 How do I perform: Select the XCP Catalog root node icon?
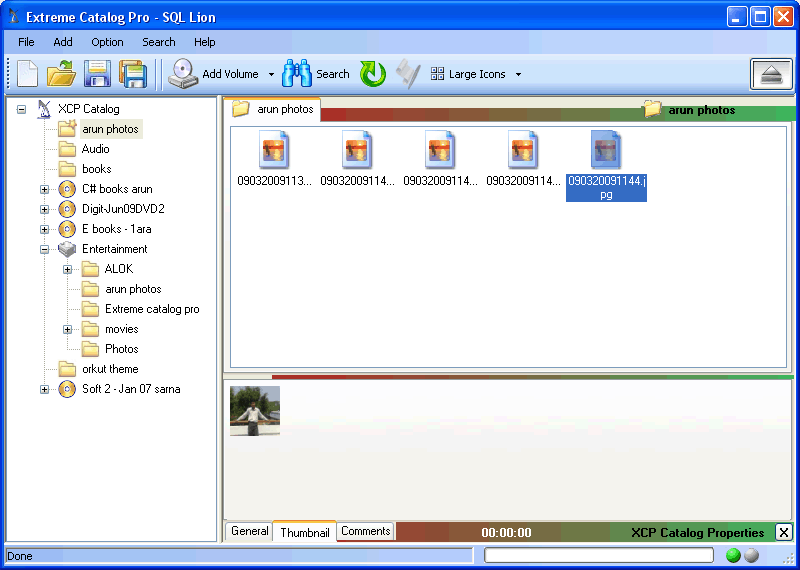coord(44,109)
